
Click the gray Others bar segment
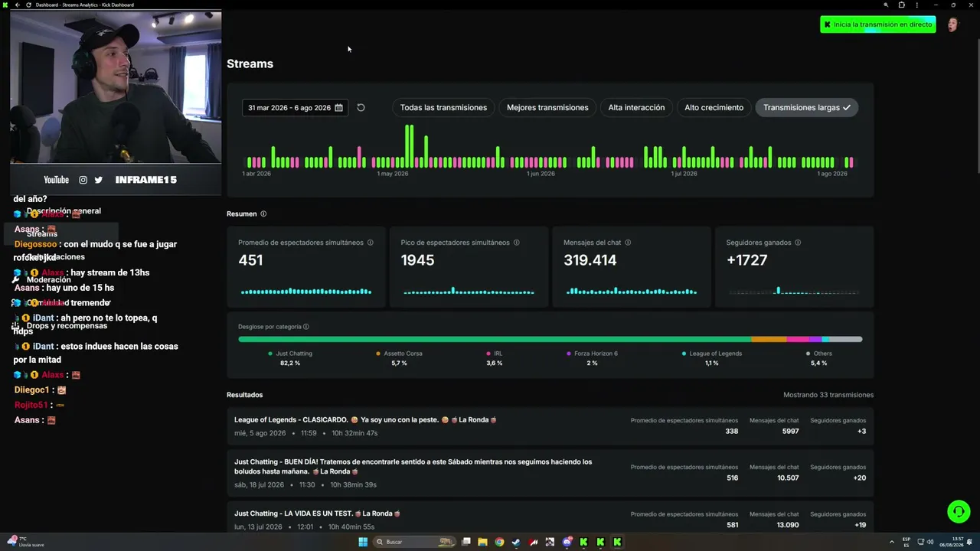845,339
